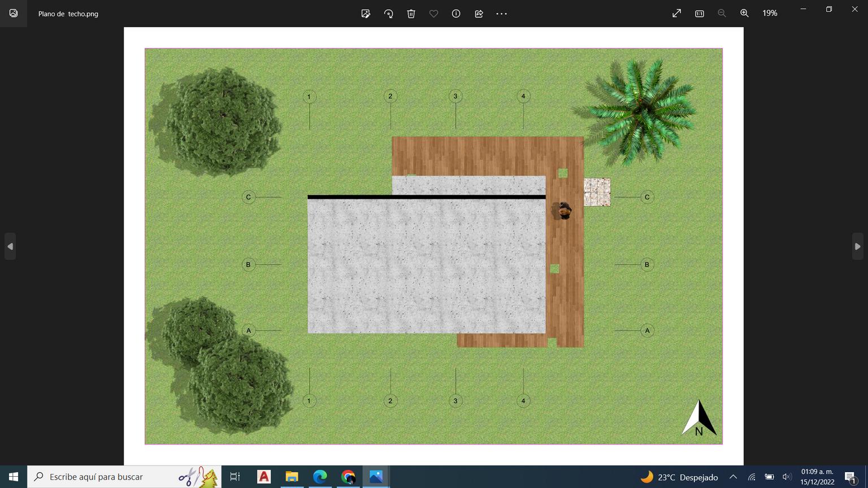Open the volume speaker tray icon

(x=787, y=477)
